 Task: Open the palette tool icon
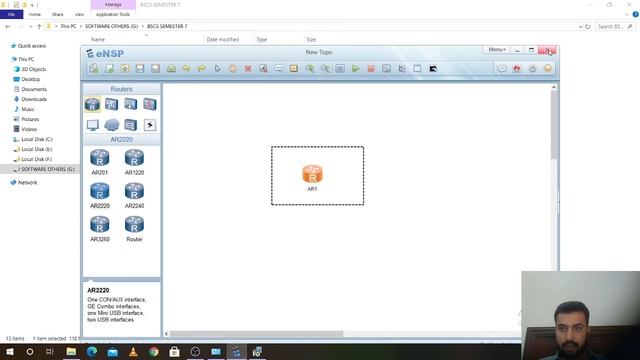click(294, 69)
